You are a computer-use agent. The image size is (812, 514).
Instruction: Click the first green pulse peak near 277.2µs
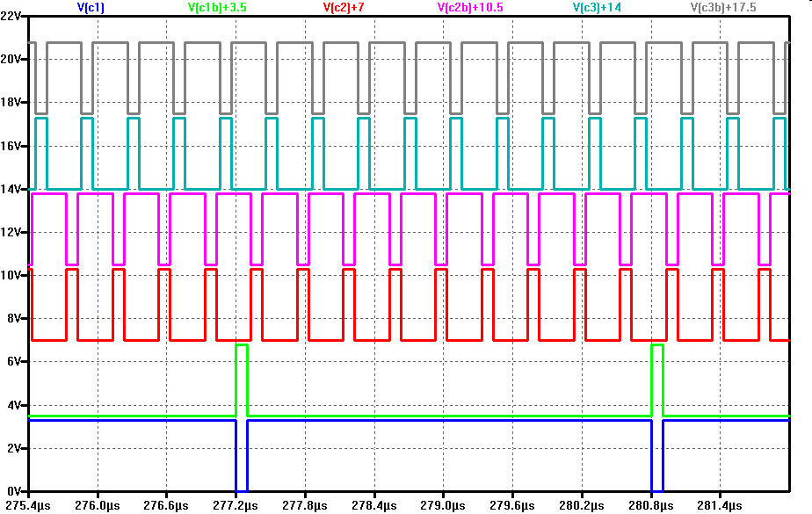point(242,345)
